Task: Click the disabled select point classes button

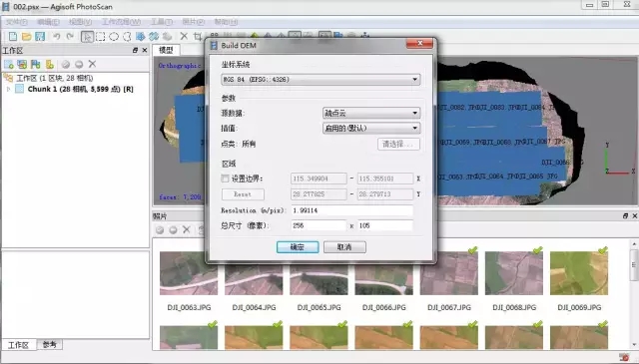Action: [398, 144]
